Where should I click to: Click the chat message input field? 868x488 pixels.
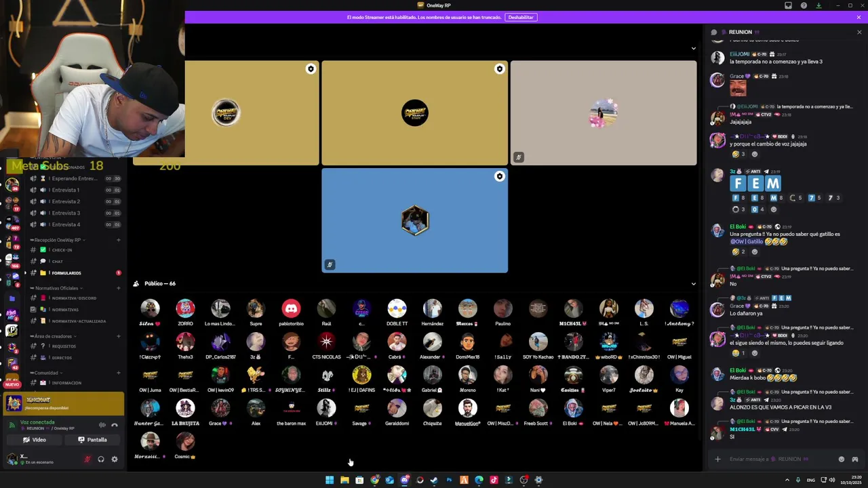point(780,460)
